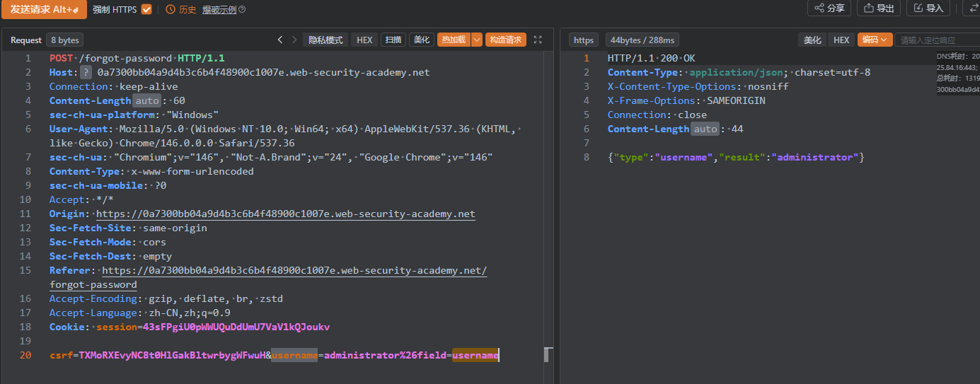
Task: Click the 构造请求 build request button
Action: point(506,40)
